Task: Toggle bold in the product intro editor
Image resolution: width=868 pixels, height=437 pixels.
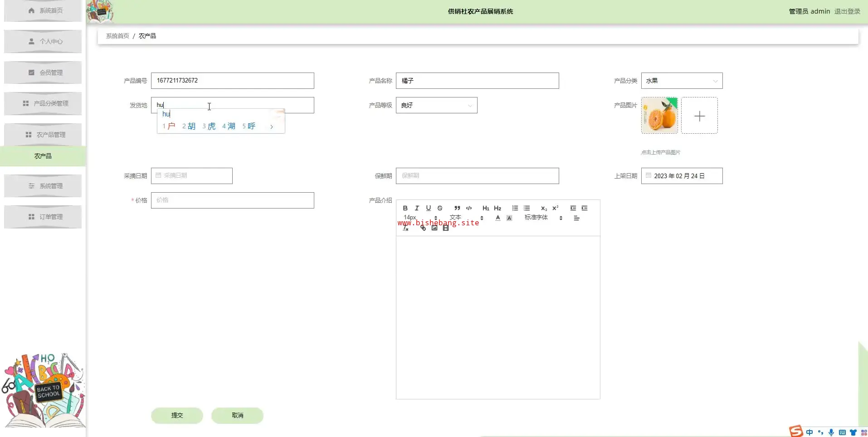Action: (405, 208)
